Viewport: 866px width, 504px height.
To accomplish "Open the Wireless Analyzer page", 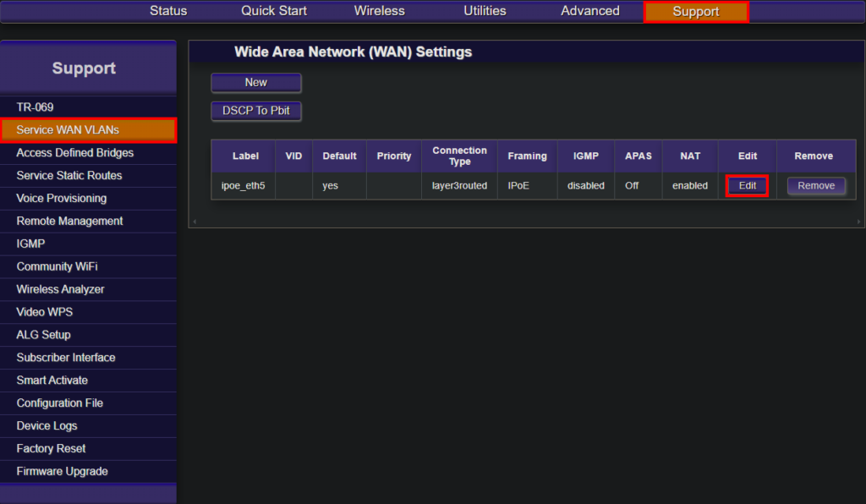I will click(x=60, y=289).
